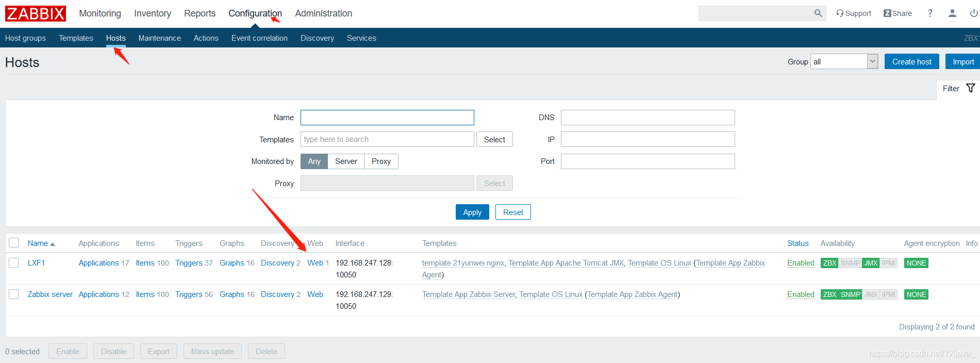Click the Reset filter button
The height and width of the screenshot is (363, 980).
point(513,212)
